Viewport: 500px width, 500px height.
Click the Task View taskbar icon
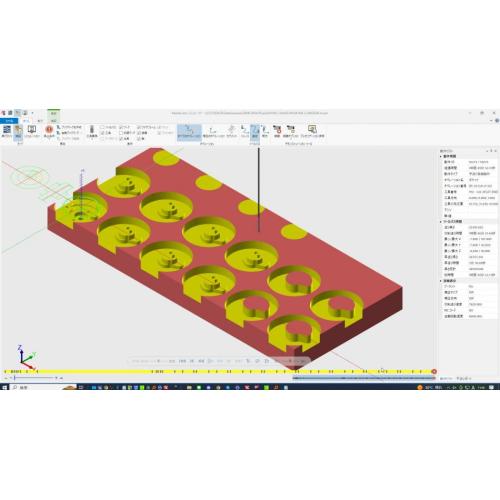81,387
